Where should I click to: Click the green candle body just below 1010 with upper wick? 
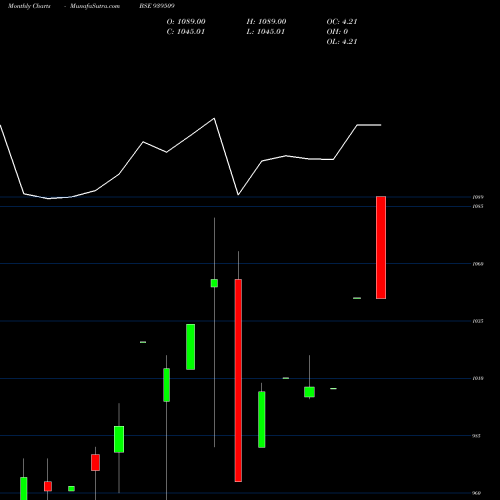309,392
